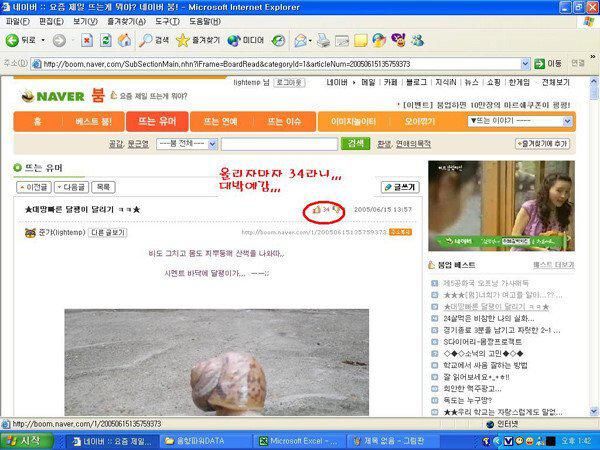This screenshot has height=450, width=600.
Task: Open the ---붐 전체--- search scope dropdown
Action: point(187,144)
